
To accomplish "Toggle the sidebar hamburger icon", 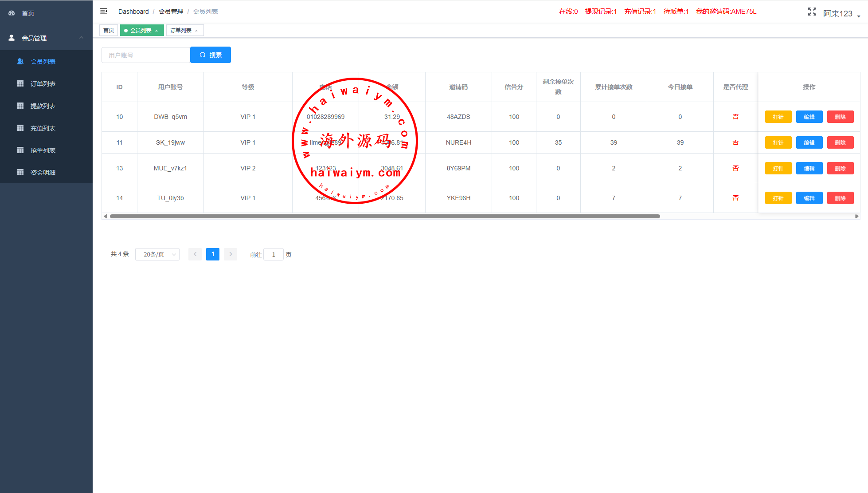I will (x=104, y=11).
